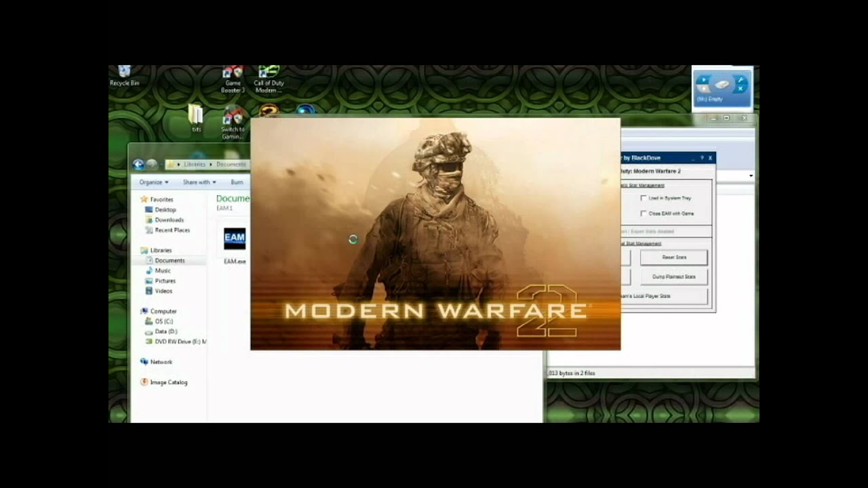
Task: Enable 'Close EAM with Game' checkbox
Action: click(x=644, y=213)
